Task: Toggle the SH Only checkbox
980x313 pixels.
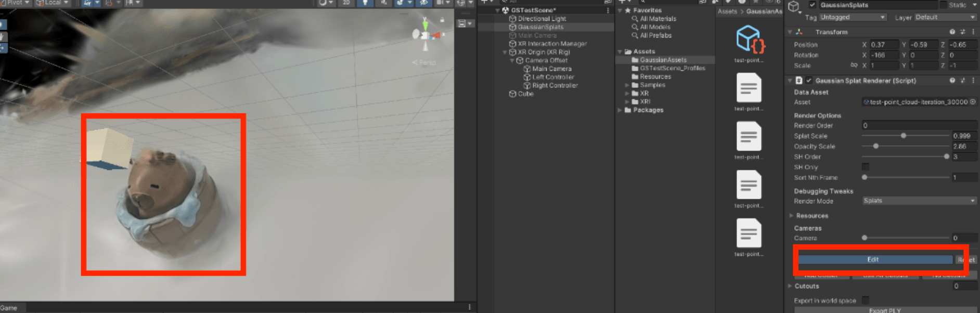Action: pos(866,167)
